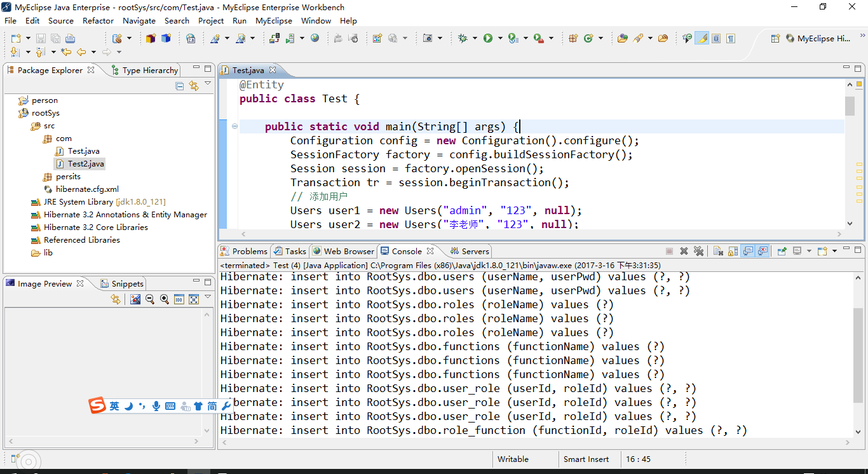Select Test2.java in Package Explorer
This screenshot has width=868, height=474.
pos(79,164)
